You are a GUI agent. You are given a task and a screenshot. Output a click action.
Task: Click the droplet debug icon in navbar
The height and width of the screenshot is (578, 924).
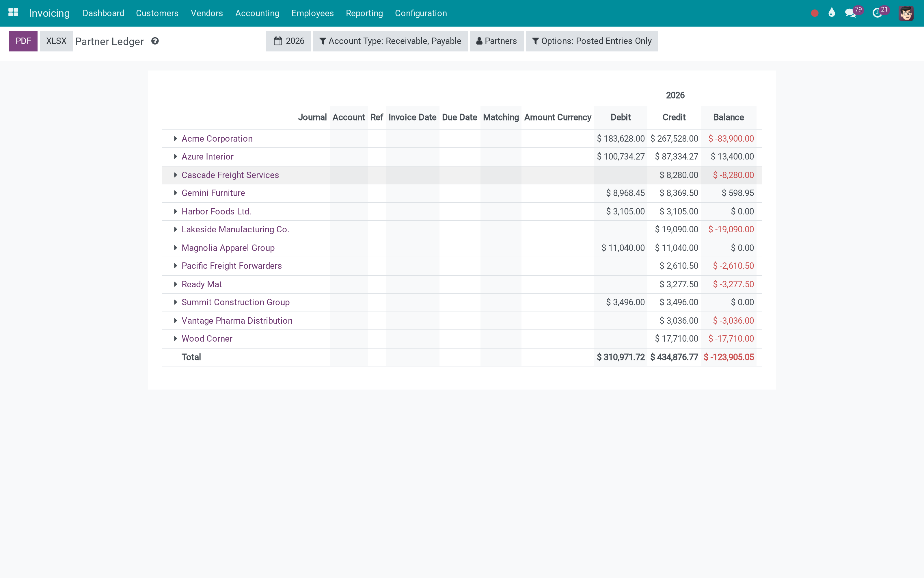832,13
